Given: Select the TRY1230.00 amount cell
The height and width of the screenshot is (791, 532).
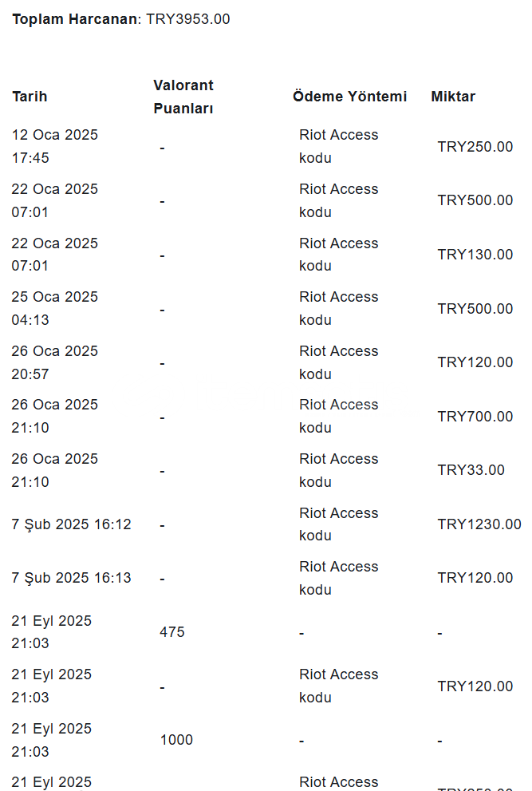Looking at the screenshot, I should pos(479,524).
